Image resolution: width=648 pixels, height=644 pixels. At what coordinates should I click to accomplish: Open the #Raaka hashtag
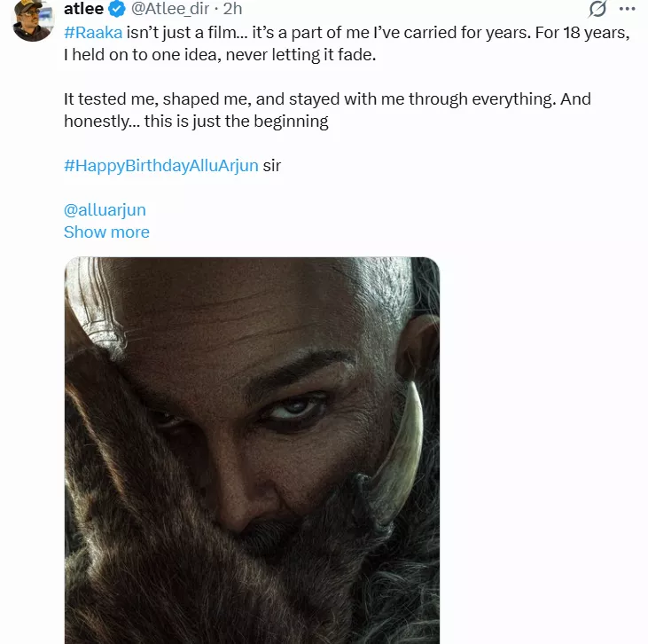pyautogui.click(x=92, y=33)
